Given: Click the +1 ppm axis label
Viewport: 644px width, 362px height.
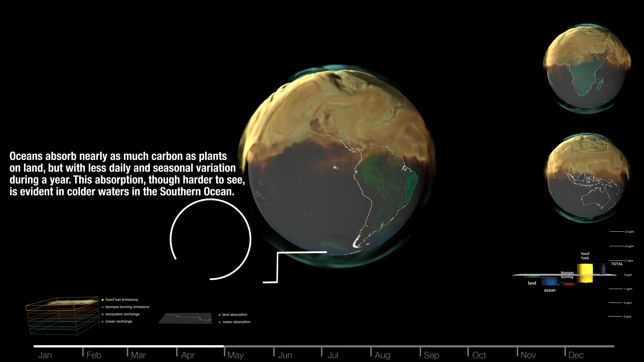Looking at the screenshot, I should (x=628, y=261).
